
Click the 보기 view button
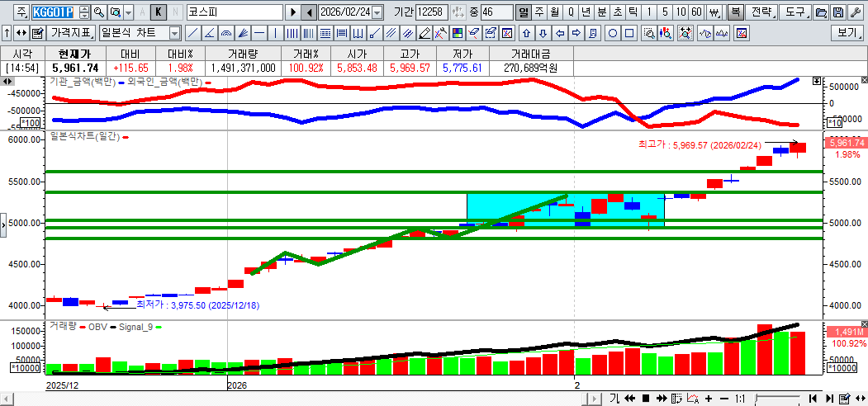tap(847, 34)
